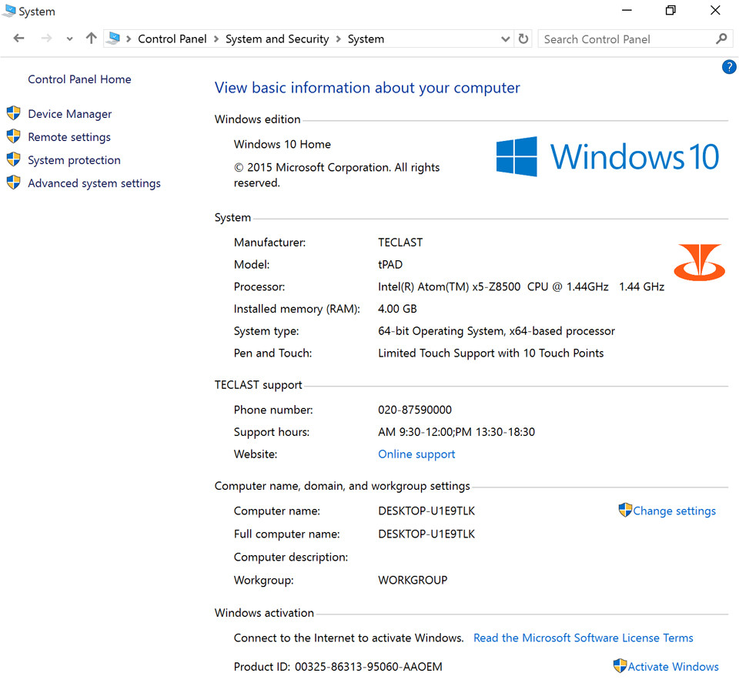The image size is (739, 700).
Task: Open Help via the question mark icon
Action: click(x=729, y=67)
